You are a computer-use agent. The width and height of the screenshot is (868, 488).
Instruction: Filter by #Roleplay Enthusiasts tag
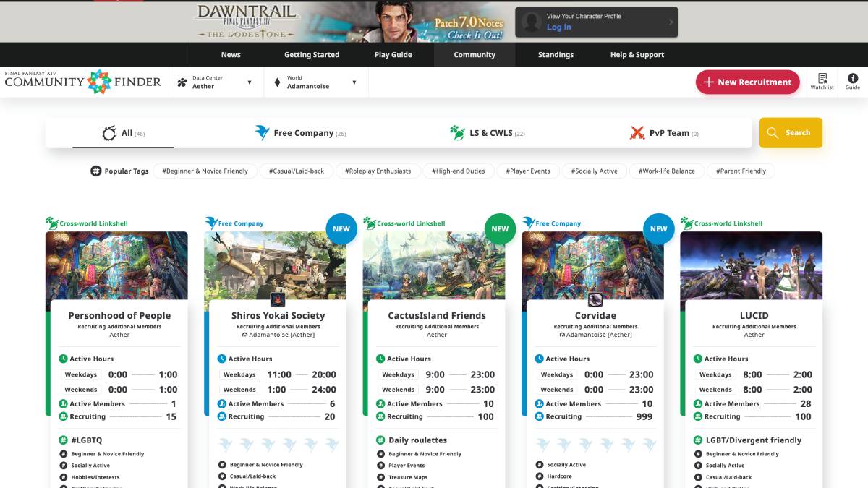378,171
